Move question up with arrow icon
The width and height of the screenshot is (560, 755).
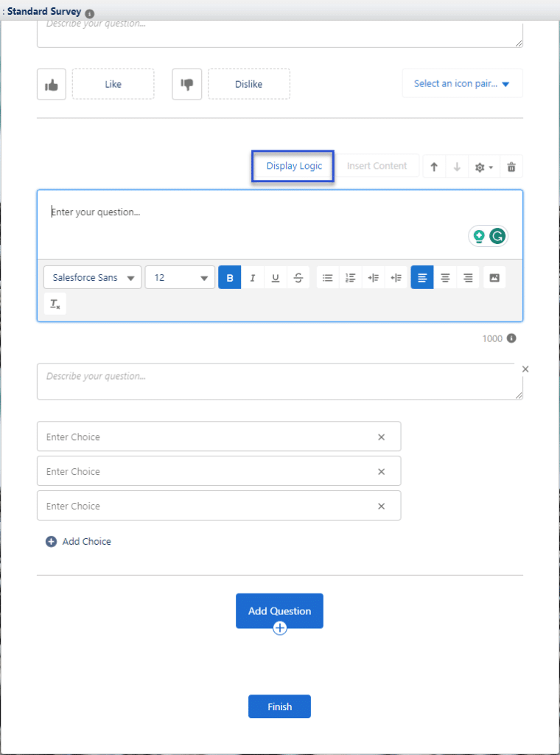434,167
